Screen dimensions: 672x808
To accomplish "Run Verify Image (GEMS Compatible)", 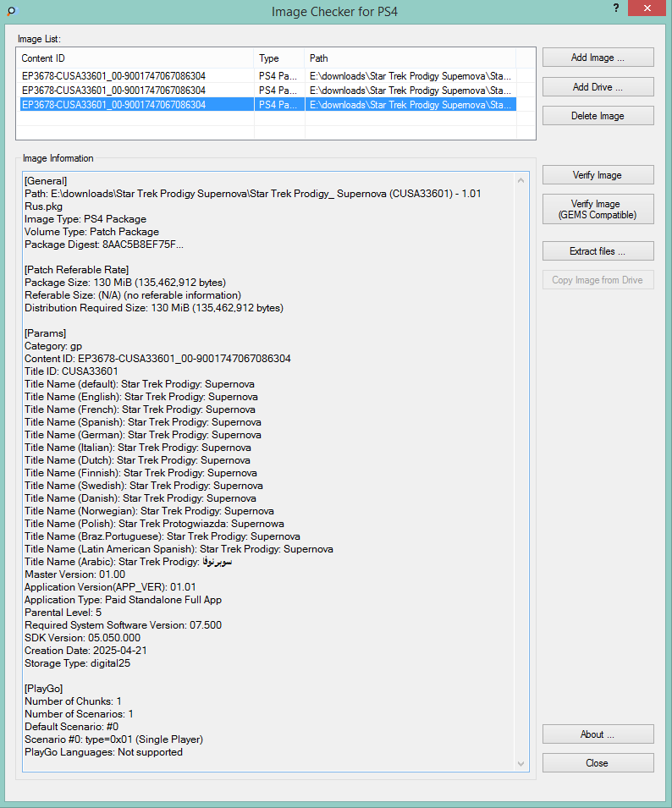I will pos(598,209).
